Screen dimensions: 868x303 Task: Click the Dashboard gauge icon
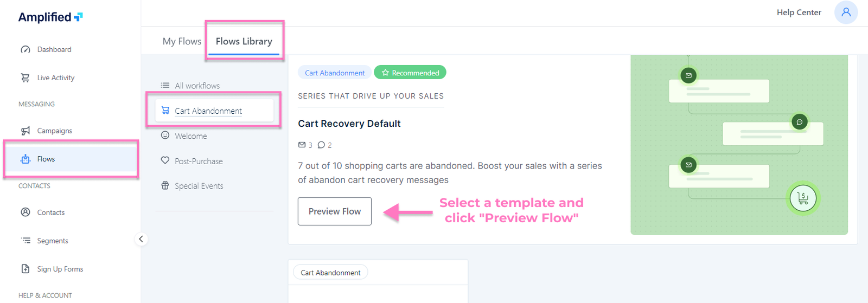click(25, 49)
